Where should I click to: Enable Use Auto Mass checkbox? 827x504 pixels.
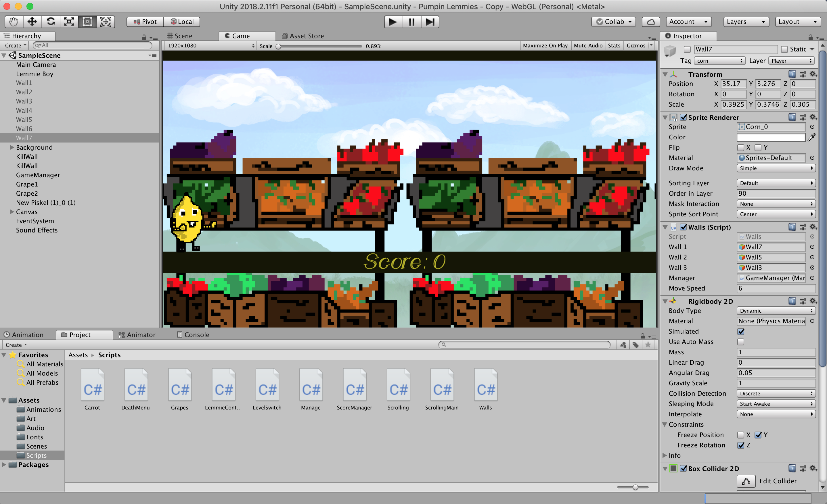point(741,342)
